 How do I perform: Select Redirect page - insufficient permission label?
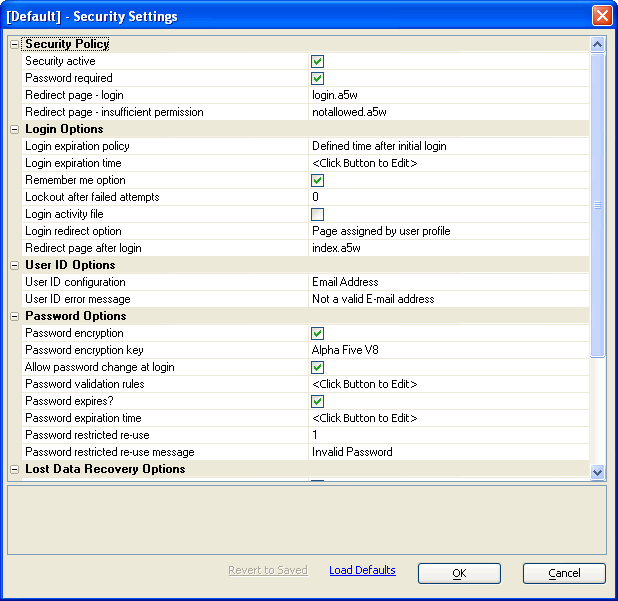(114, 112)
